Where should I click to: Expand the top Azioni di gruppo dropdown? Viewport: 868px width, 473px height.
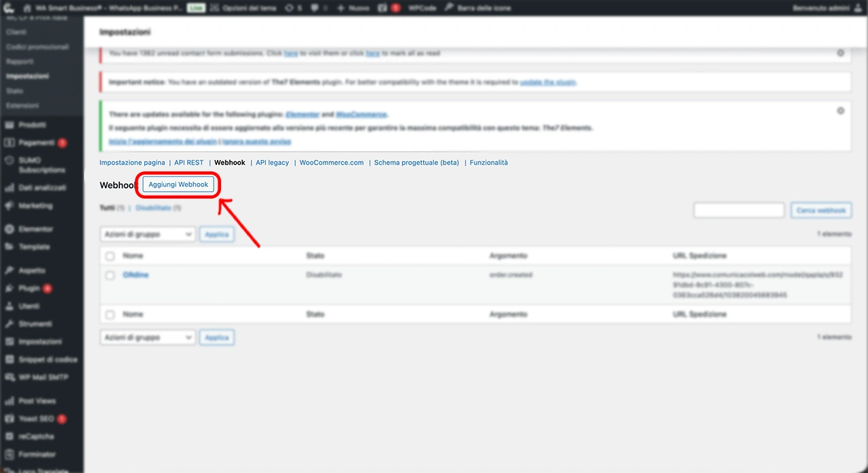pos(148,234)
